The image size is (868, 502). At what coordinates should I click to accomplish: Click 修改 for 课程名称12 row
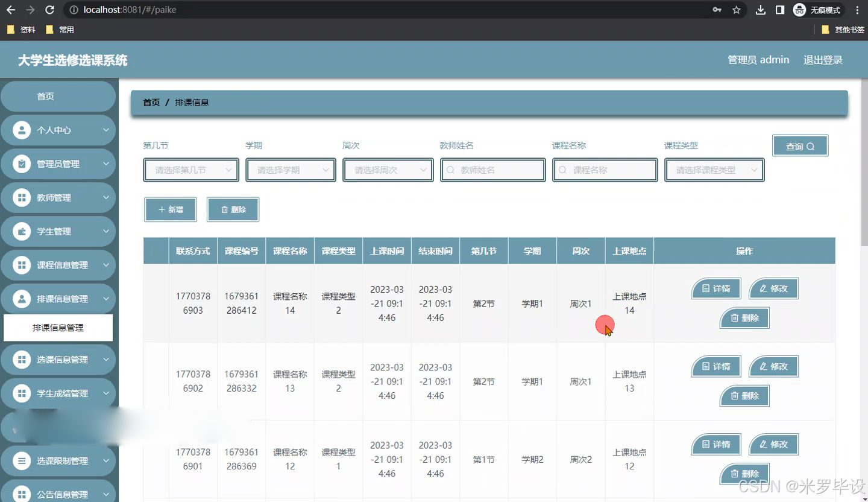click(x=773, y=444)
